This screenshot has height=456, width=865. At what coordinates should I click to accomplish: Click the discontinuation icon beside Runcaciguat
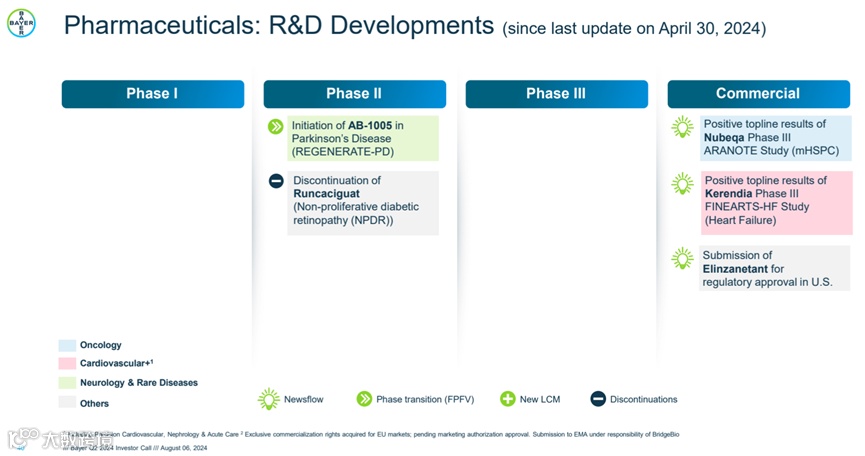pos(276,181)
